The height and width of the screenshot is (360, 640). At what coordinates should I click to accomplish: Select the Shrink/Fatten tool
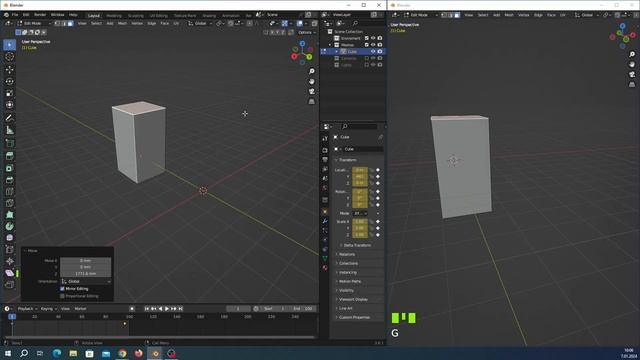(9, 261)
